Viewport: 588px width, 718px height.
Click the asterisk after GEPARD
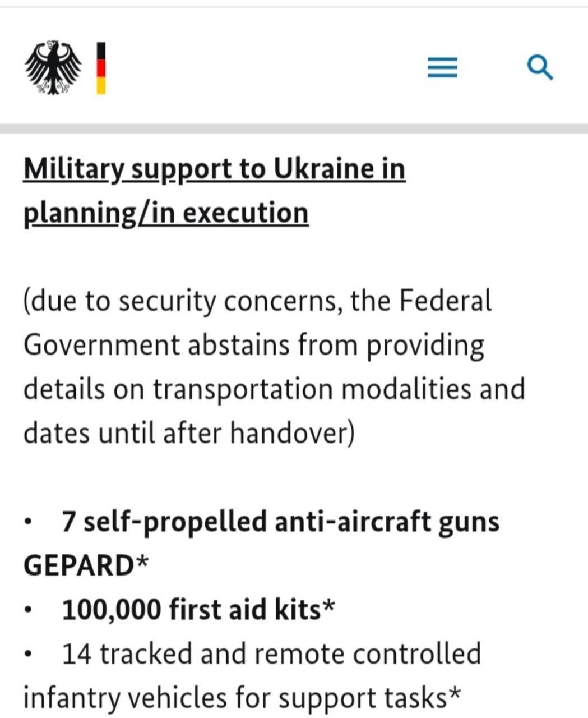[x=142, y=562]
